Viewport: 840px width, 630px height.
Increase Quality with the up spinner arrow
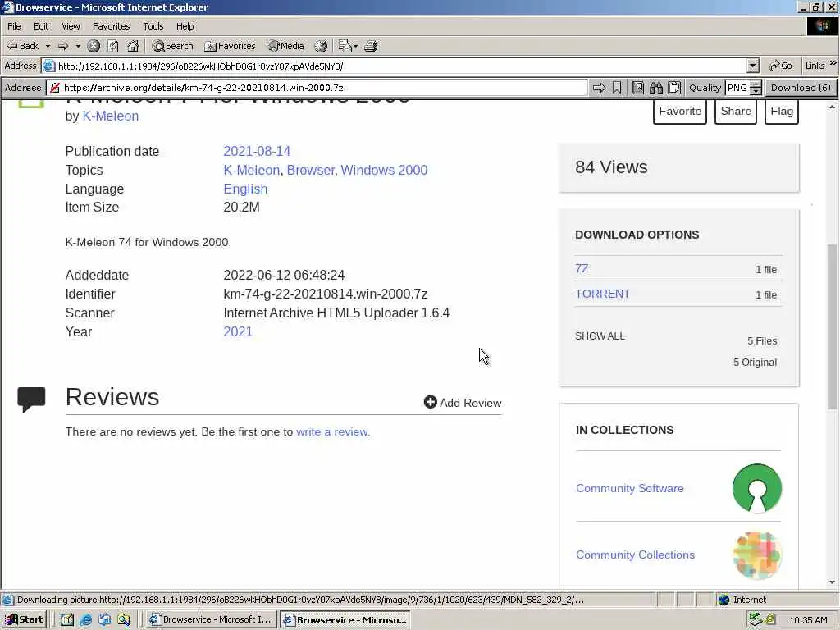tap(756, 84)
